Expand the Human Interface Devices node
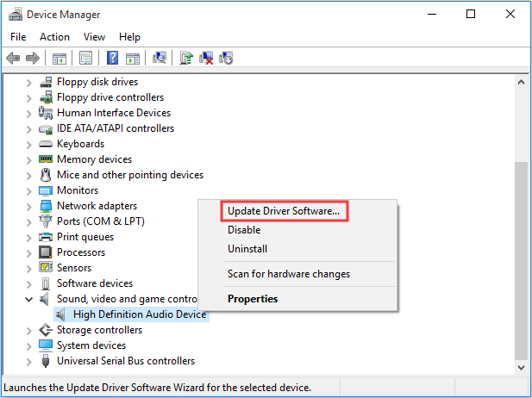This screenshot has height=398, width=532. pyautogui.click(x=29, y=114)
